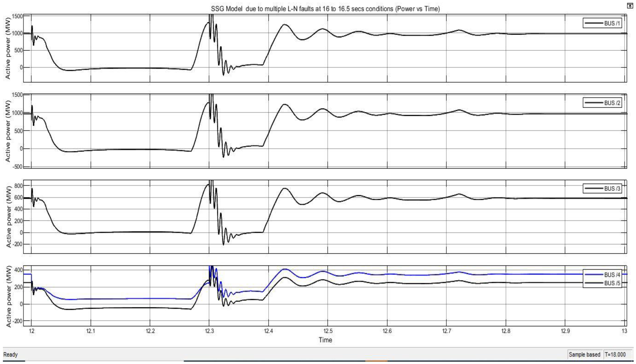Toggle BUS /2 legend entry visibility

tap(612, 103)
